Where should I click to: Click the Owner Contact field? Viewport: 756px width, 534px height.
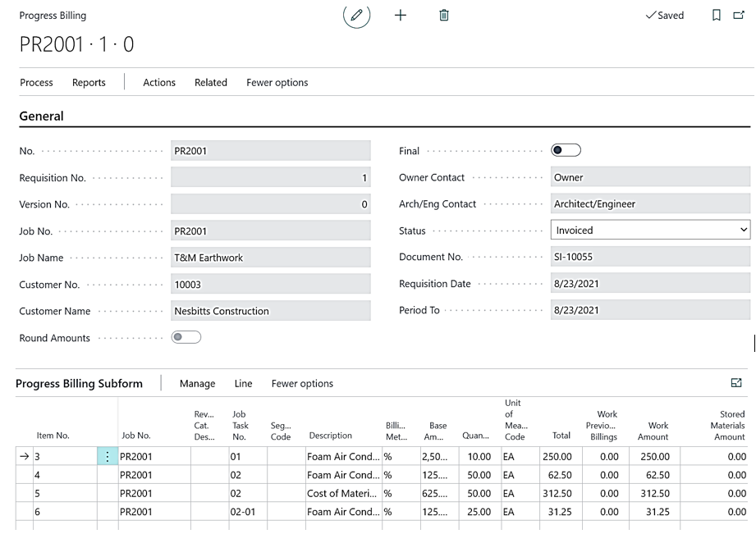coord(650,177)
